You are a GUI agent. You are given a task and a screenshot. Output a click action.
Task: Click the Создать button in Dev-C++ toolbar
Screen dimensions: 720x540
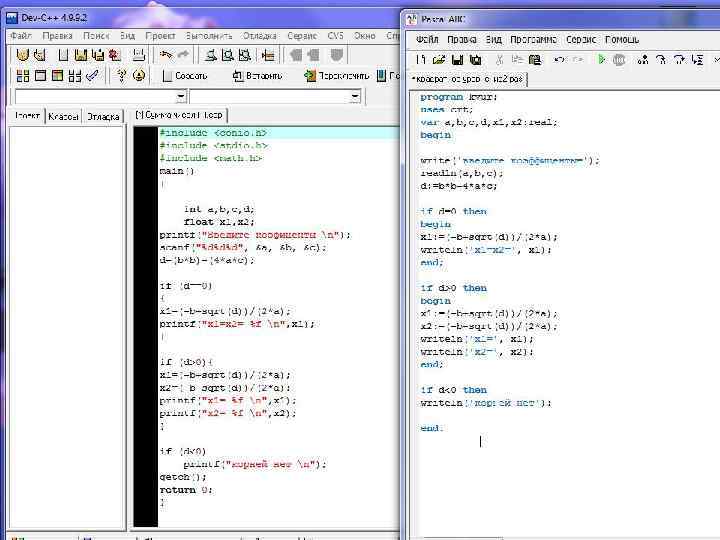[x=185, y=75]
